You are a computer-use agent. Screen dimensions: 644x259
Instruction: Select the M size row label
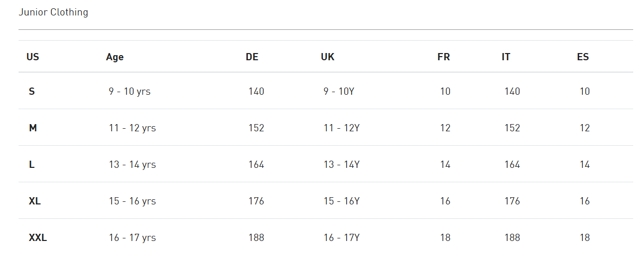click(33, 128)
